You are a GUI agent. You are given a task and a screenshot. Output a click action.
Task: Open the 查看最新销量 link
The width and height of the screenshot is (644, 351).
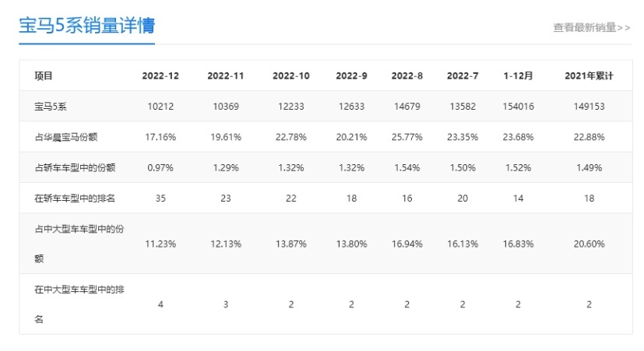point(591,27)
